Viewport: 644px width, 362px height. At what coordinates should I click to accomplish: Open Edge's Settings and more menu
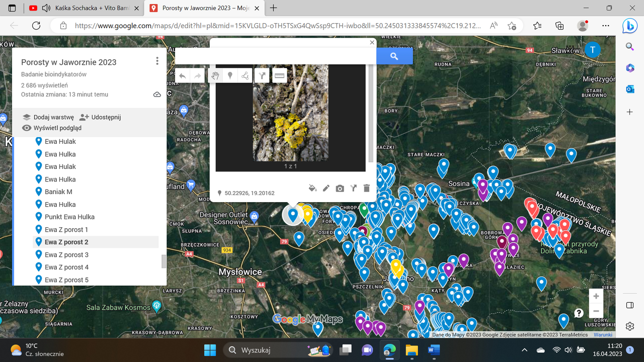605,26
